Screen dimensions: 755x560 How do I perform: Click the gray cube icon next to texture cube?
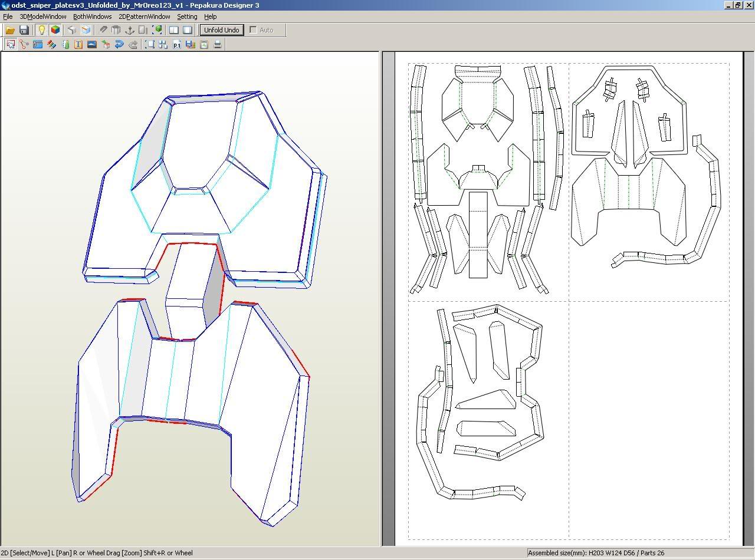[x=72, y=30]
